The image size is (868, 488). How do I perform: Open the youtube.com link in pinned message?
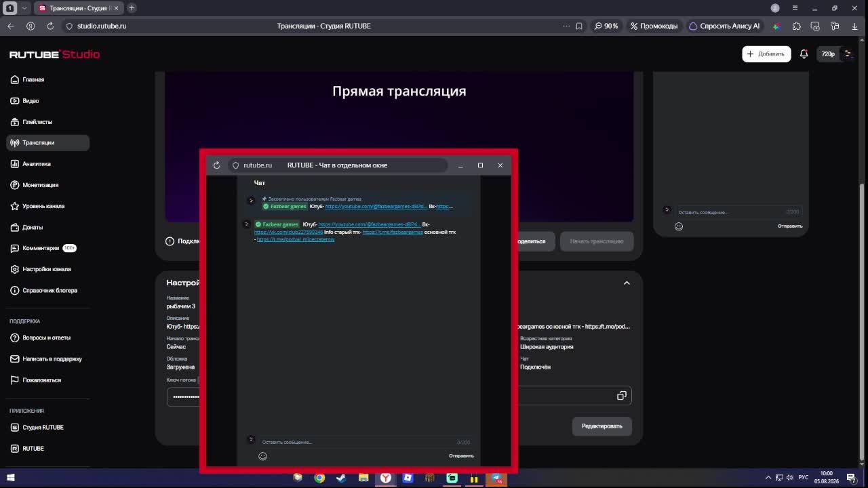pyautogui.click(x=376, y=206)
